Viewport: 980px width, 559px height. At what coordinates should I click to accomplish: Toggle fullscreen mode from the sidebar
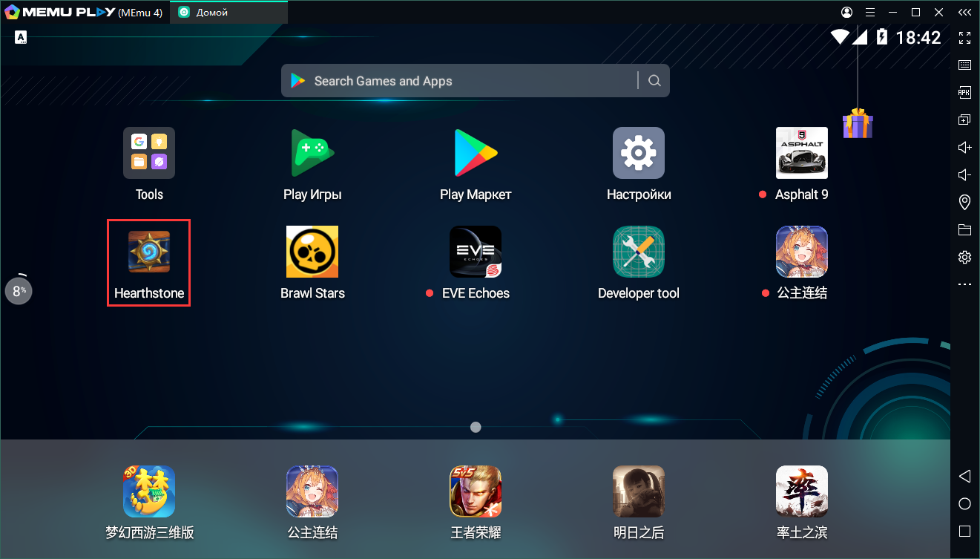click(964, 37)
